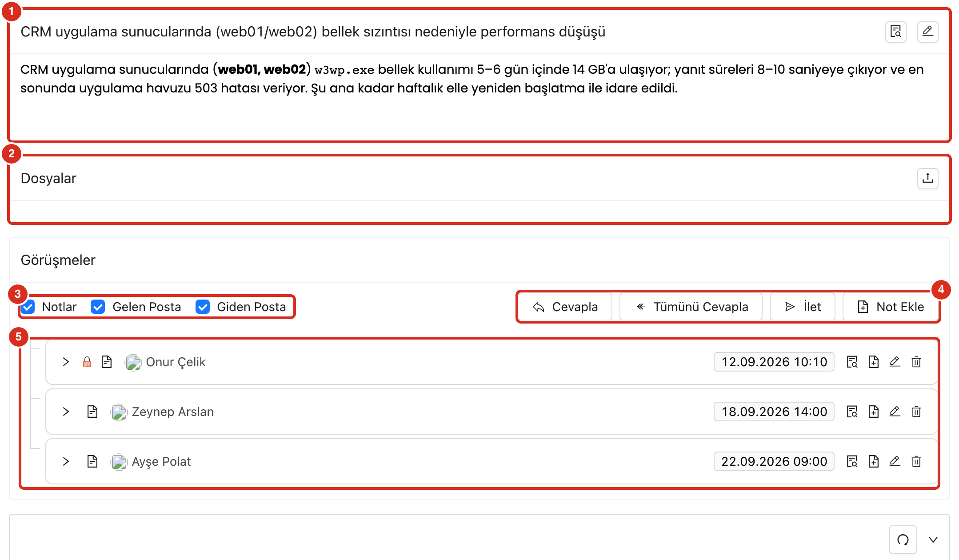Edit Zeynep Arslan's entry with the pencil icon
This screenshot has width=959, height=560.
pos(895,412)
